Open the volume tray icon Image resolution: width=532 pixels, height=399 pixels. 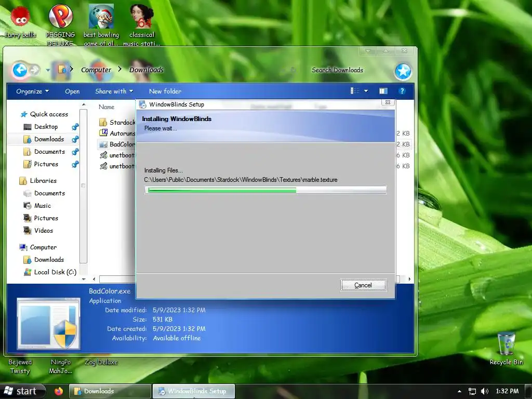pyautogui.click(x=485, y=391)
